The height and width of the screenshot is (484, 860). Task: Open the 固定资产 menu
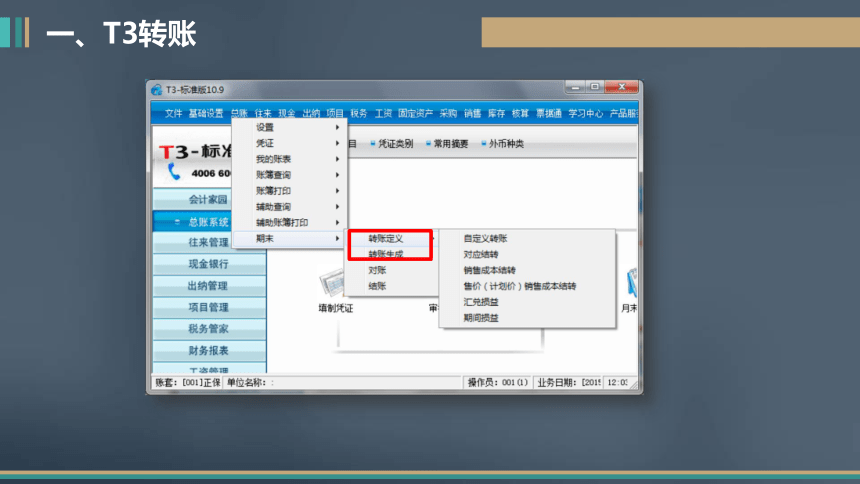[415, 113]
